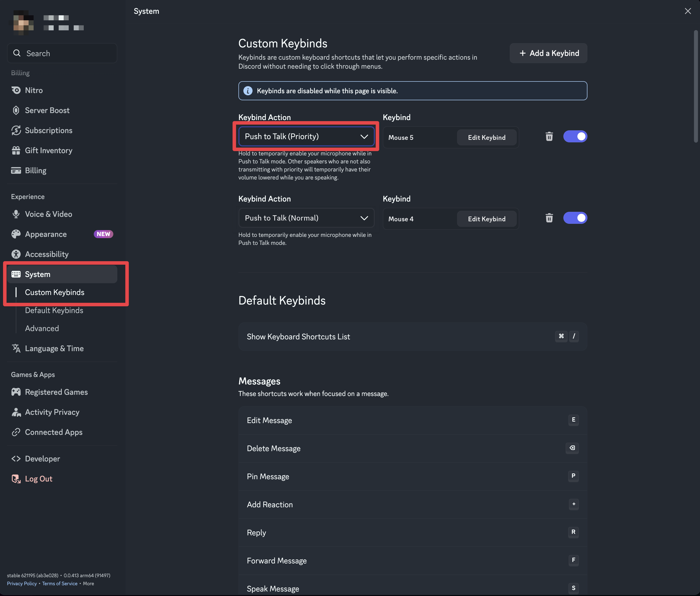The height and width of the screenshot is (596, 700).
Task: Click Log Out in the sidebar
Action: (x=62, y=478)
